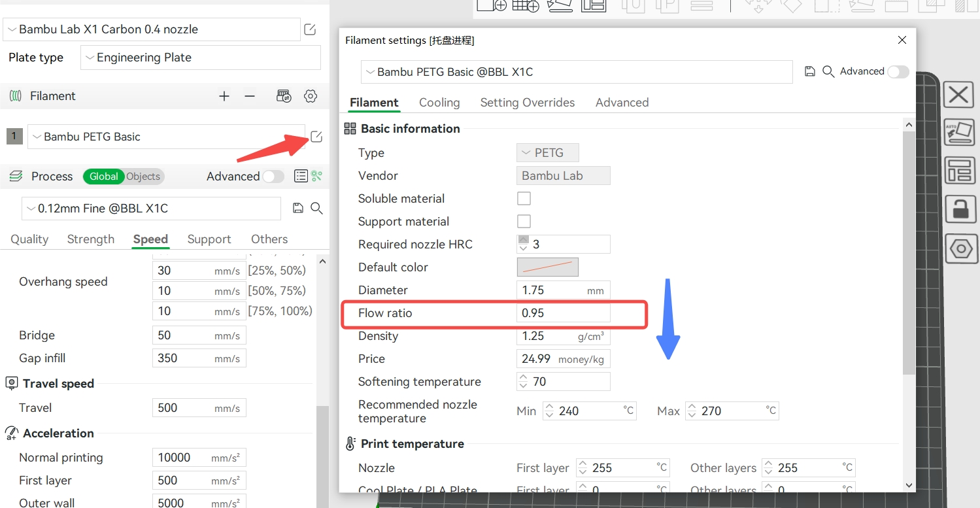Click the Filament settings dialog vertical scrollbar

(x=909, y=252)
